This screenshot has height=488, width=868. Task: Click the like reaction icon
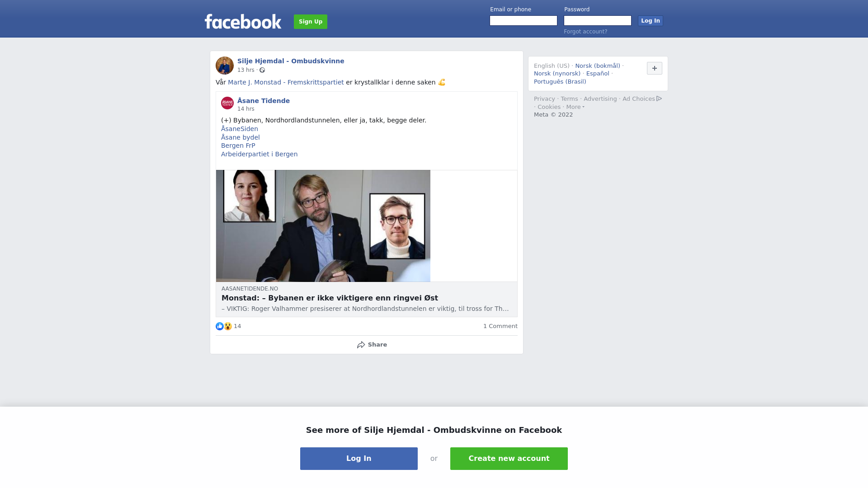[x=220, y=326]
